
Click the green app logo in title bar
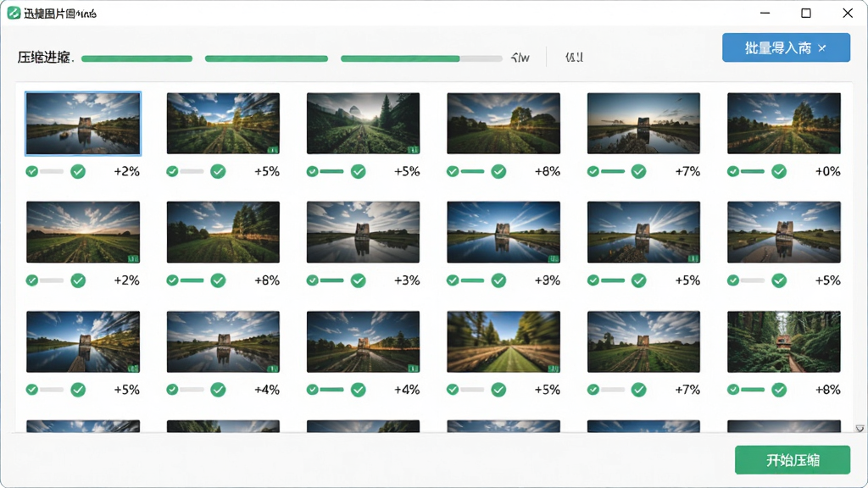coord(14,13)
